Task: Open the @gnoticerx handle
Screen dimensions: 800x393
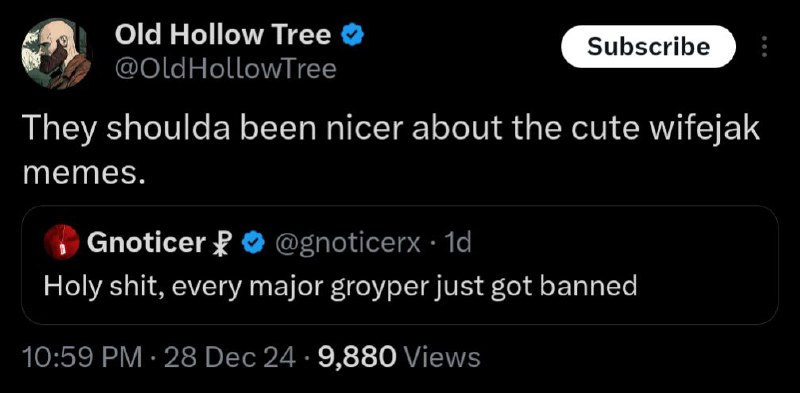Action: pos(348,243)
